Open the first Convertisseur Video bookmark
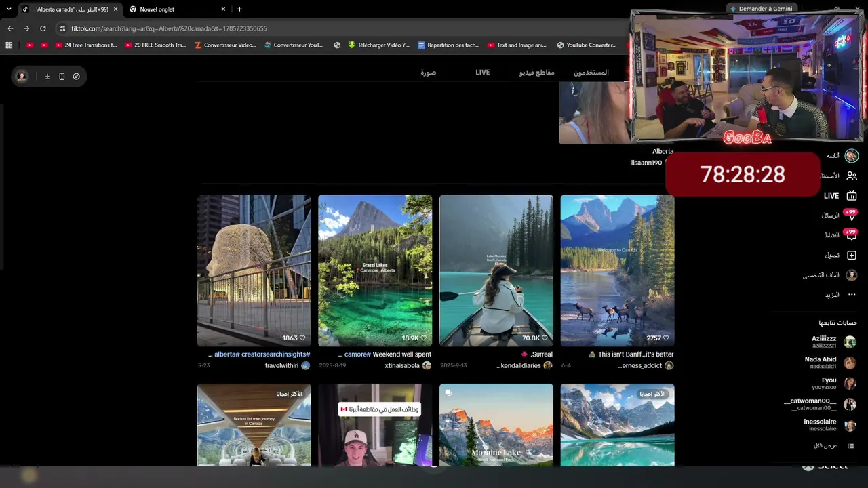 click(225, 45)
